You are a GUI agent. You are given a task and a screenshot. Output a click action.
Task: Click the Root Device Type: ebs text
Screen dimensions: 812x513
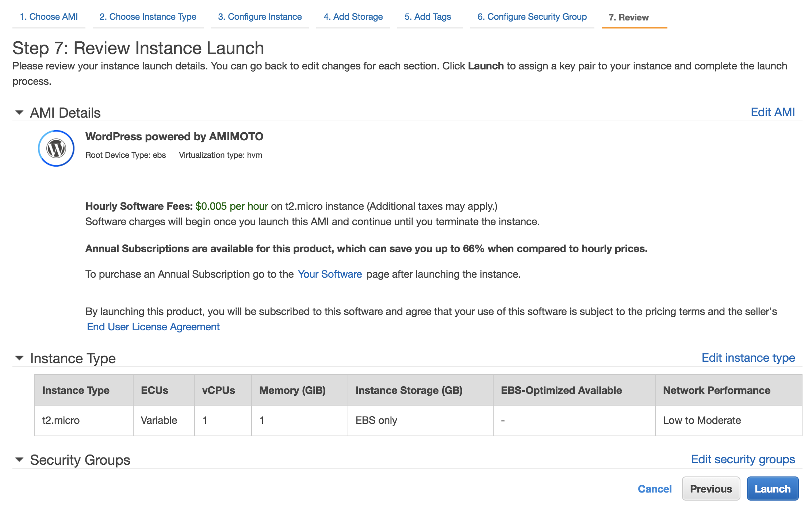pos(126,155)
